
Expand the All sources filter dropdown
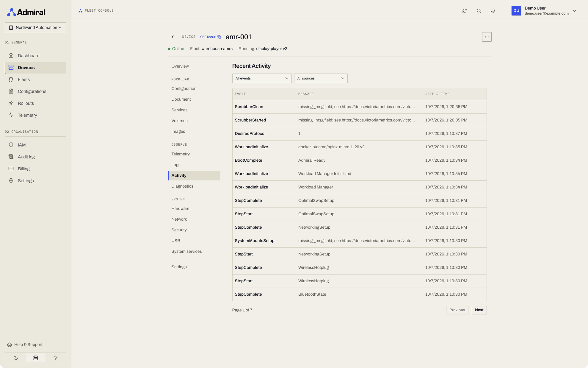coord(321,78)
